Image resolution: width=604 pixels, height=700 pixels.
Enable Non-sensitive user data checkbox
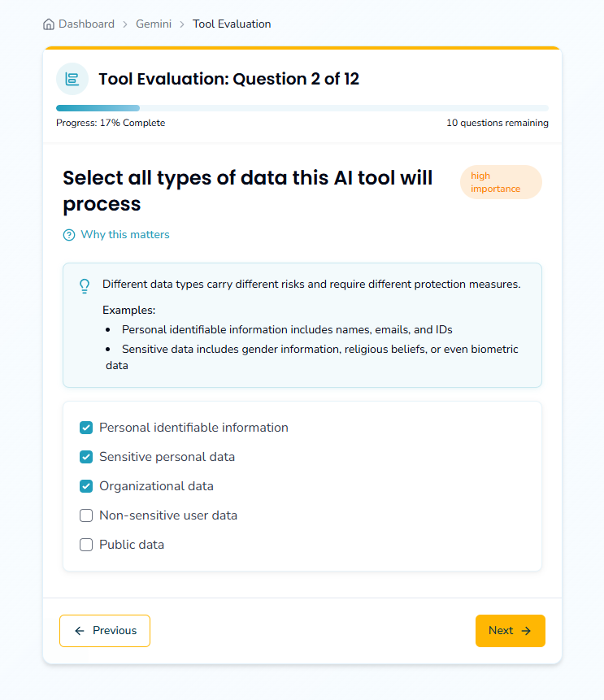click(x=86, y=515)
